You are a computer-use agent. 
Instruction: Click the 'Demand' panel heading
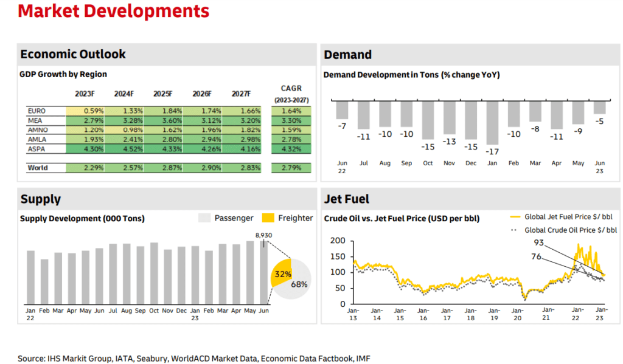(x=347, y=54)
